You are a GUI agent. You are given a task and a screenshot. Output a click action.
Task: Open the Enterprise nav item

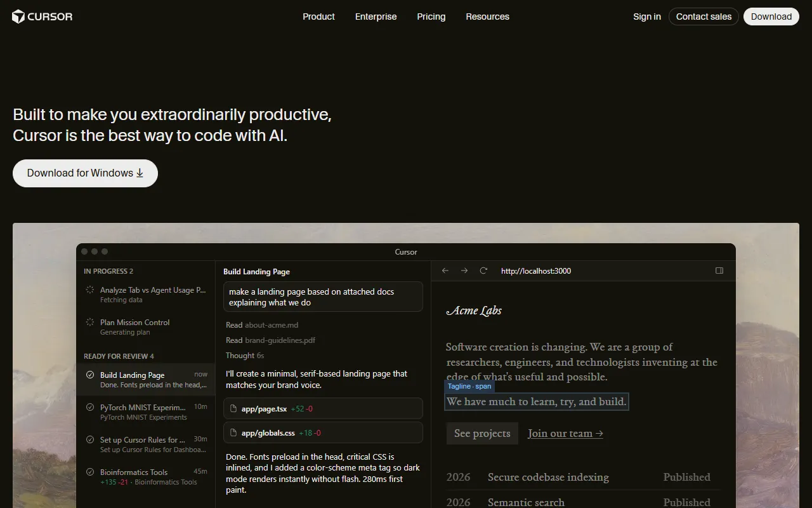[376, 17]
